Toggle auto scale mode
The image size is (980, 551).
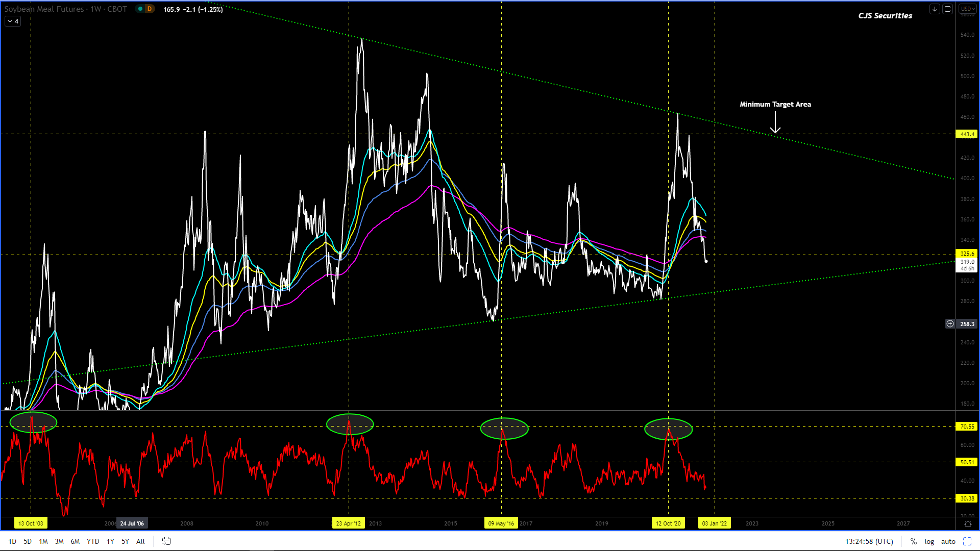pos(948,541)
